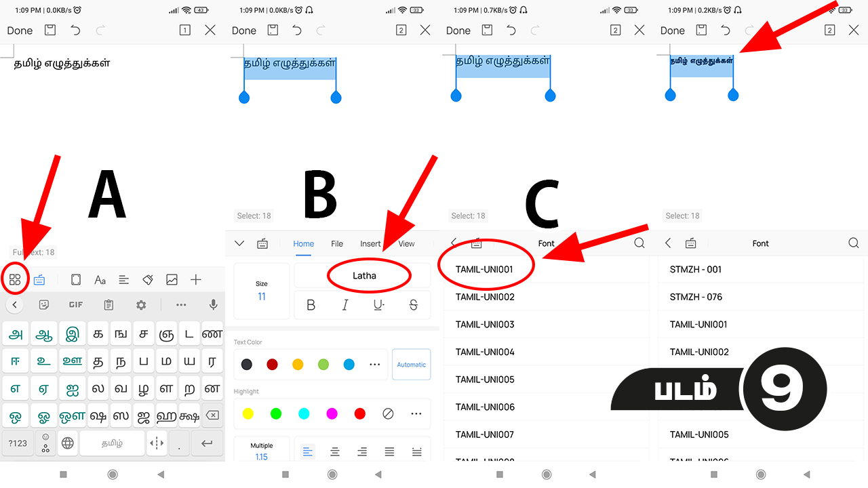
Task: Tap keyboard icon next to Home tab
Action: pyautogui.click(x=262, y=243)
